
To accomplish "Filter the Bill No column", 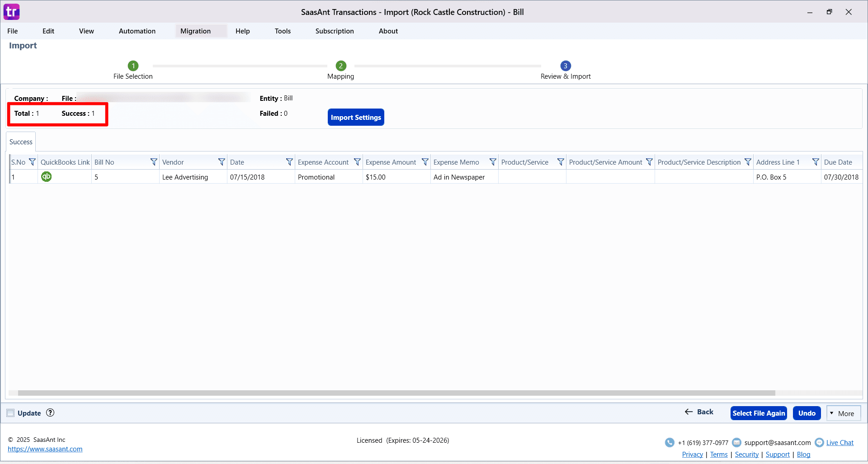I will (154, 162).
